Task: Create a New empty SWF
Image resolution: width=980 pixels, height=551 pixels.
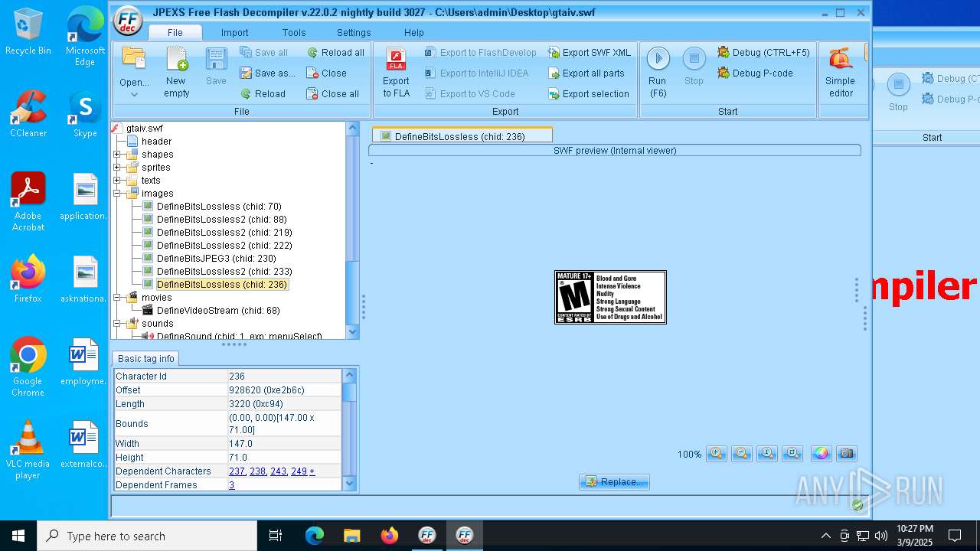Action: (x=177, y=72)
